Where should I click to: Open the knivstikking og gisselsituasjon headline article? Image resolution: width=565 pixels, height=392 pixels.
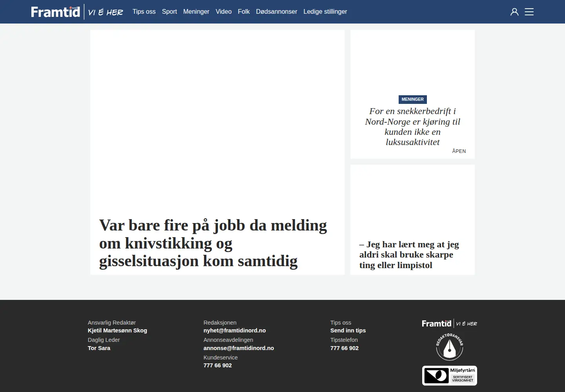pyautogui.click(x=213, y=243)
